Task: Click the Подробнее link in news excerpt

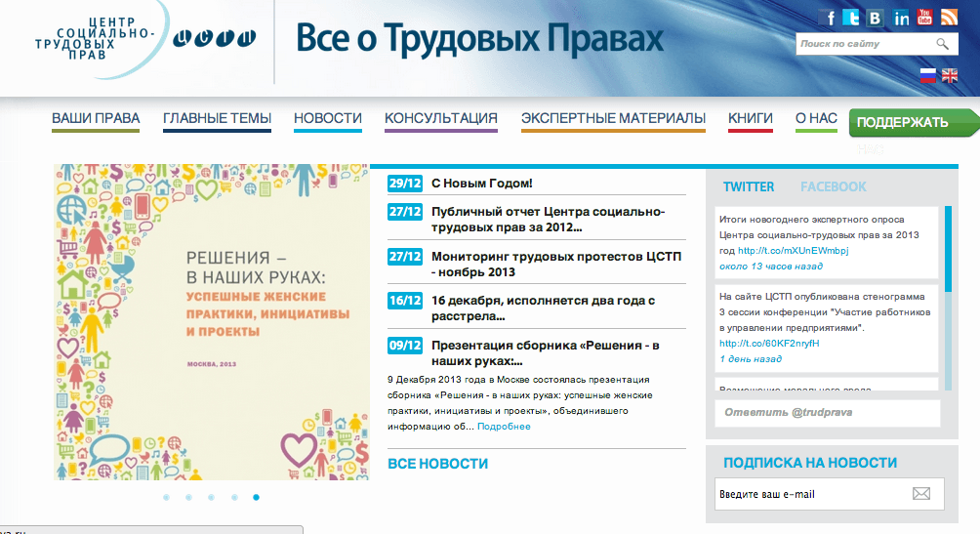Action: tap(504, 427)
